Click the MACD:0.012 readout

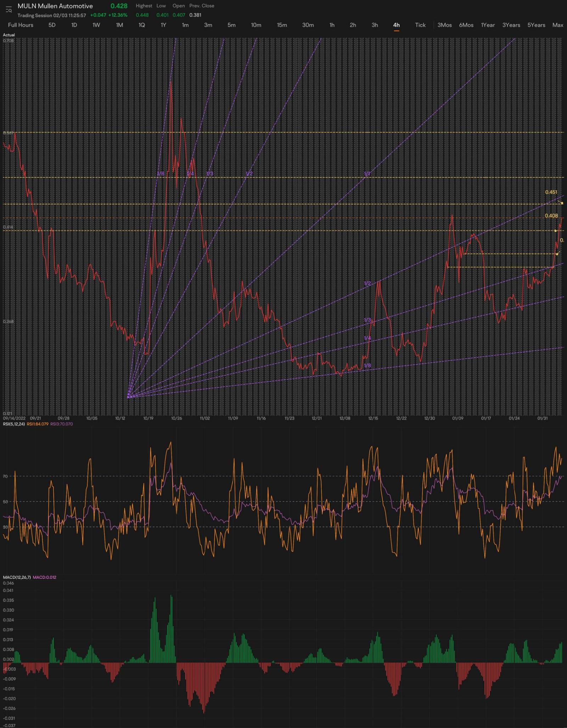click(x=45, y=577)
